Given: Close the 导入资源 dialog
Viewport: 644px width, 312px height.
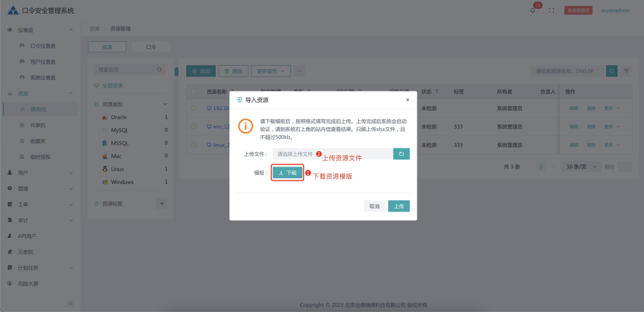Looking at the screenshot, I should [x=407, y=100].
